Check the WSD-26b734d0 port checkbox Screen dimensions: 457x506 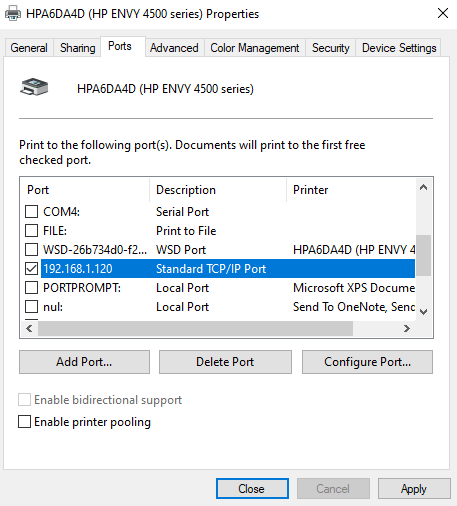[x=31, y=249]
